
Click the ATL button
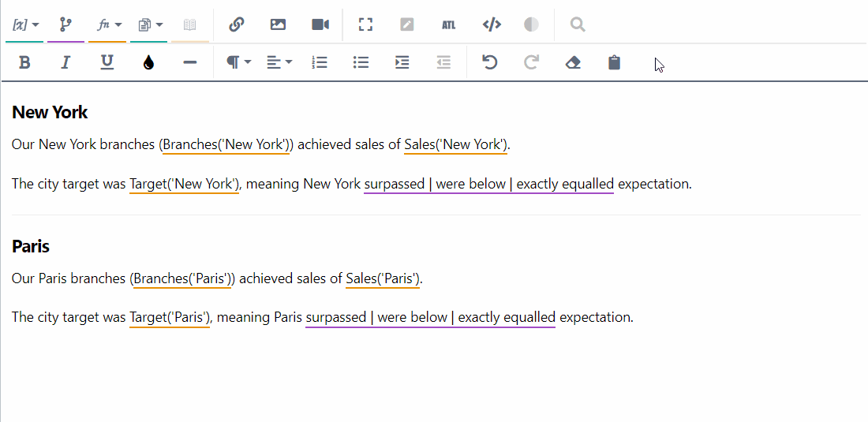[x=448, y=24]
